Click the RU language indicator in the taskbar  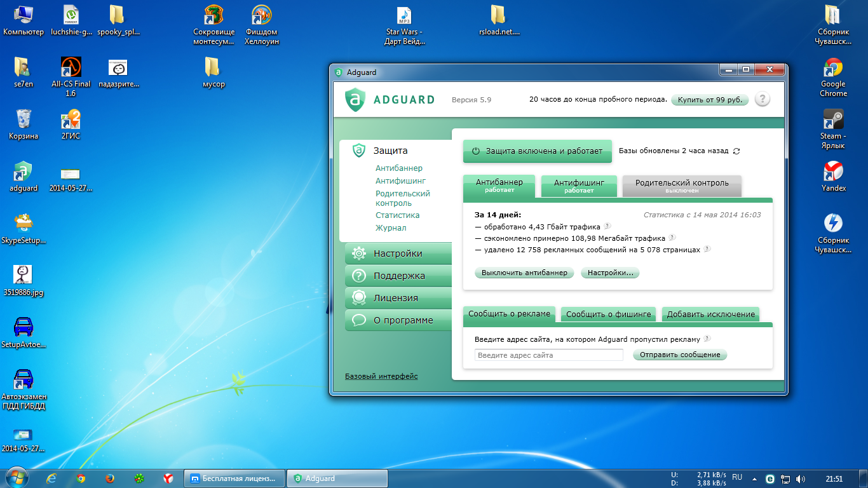pos(737,477)
